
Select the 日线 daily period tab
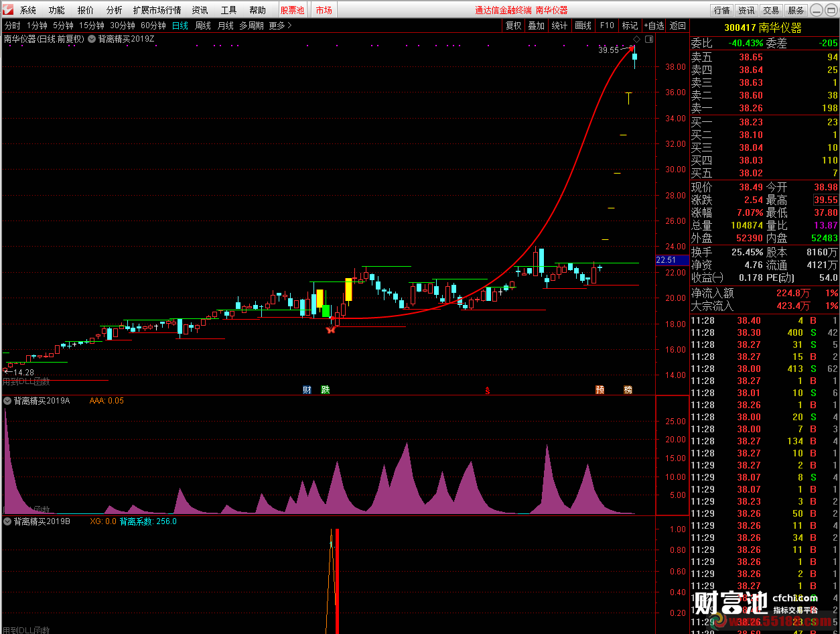pyautogui.click(x=180, y=25)
